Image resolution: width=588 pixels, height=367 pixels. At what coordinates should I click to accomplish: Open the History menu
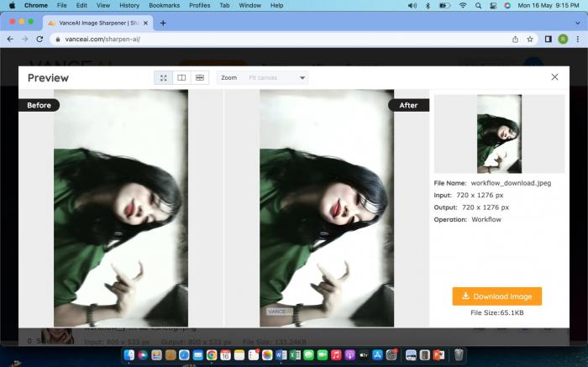click(129, 5)
